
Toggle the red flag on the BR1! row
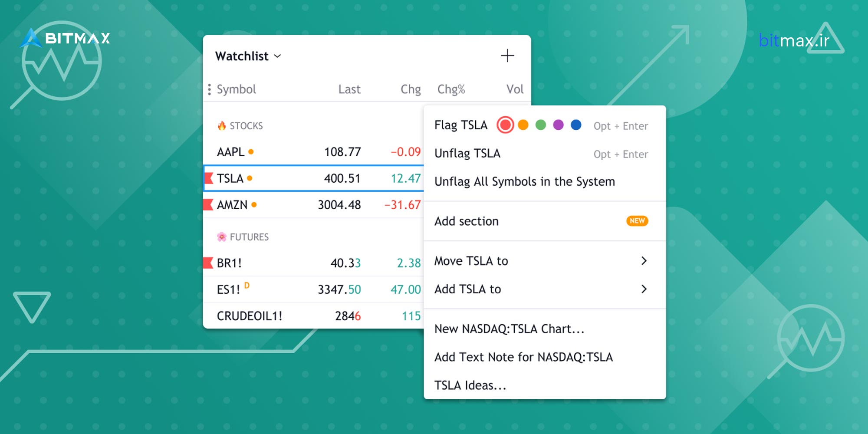click(208, 263)
